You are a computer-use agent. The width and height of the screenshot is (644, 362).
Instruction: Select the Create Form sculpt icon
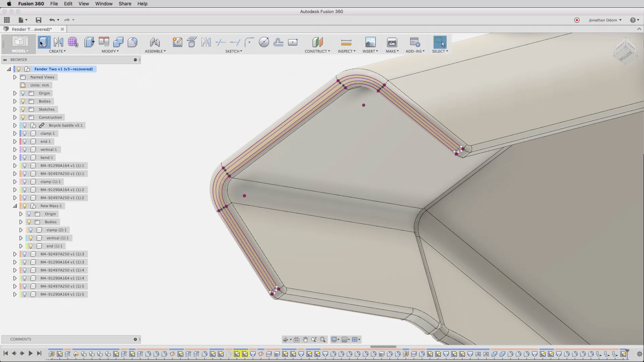click(73, 42)
